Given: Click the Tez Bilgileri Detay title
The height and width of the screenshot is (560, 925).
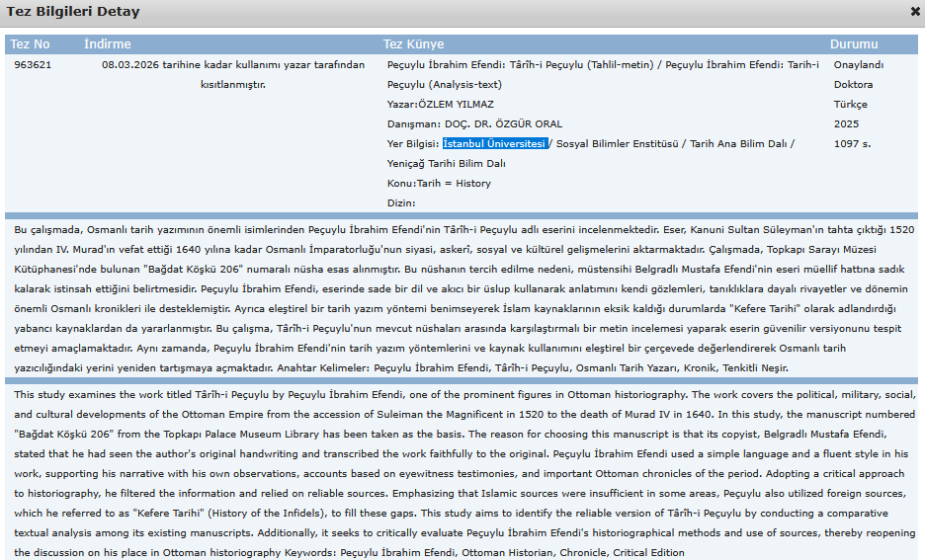Looking at the screenshot, I should pyautogui.click(x=73, y=12).
